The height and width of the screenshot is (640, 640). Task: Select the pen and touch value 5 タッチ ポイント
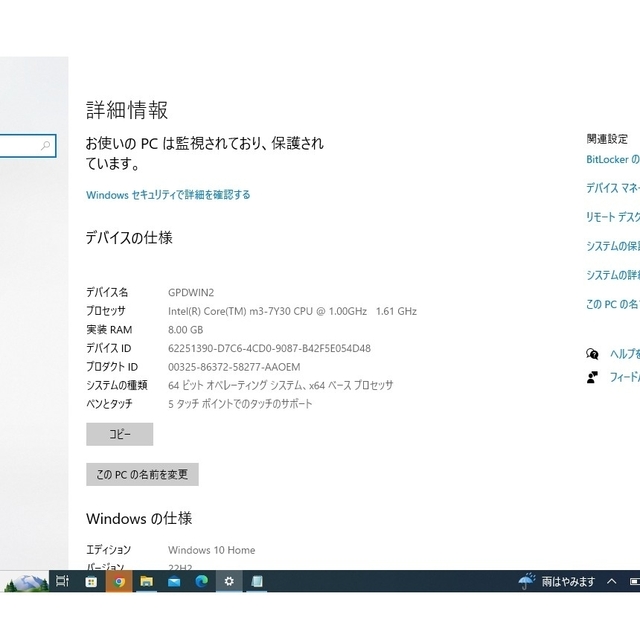[240, 404]
